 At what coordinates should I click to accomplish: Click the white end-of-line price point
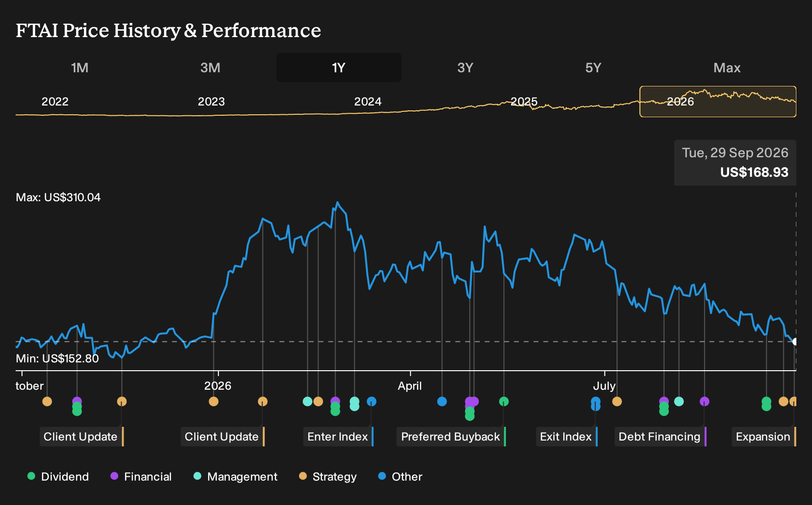795,342
